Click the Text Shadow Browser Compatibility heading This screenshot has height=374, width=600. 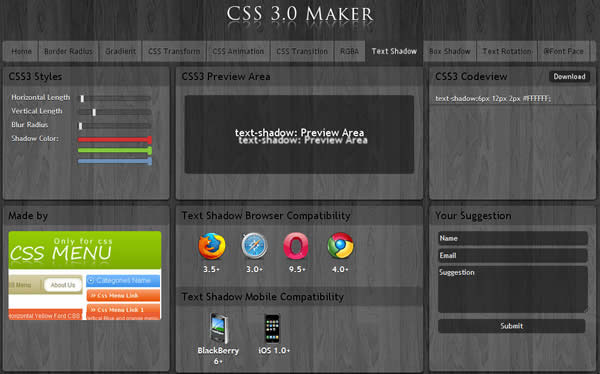coord(266,216)
